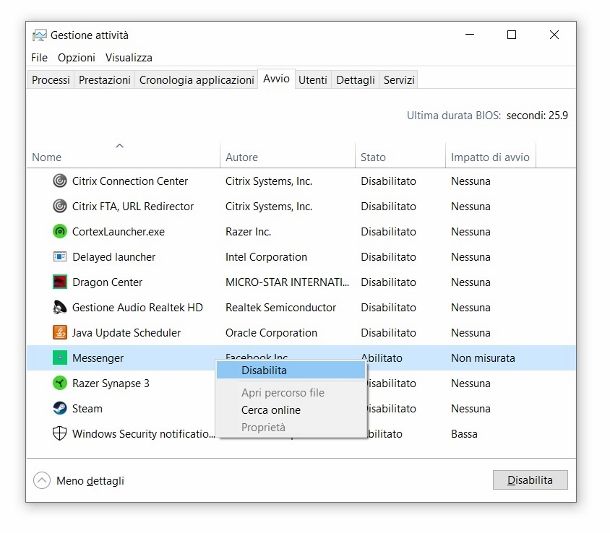Click the Razer Inc. author cell

248,231
